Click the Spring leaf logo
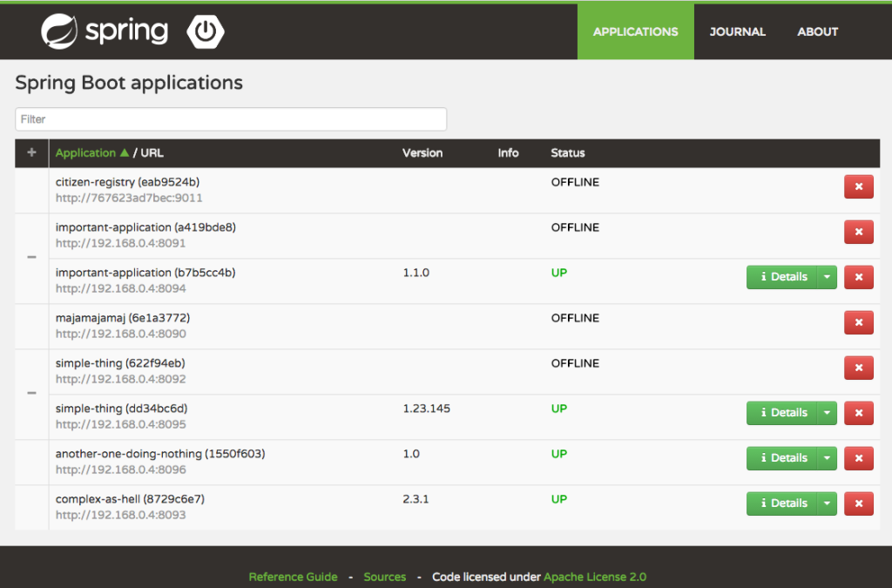Image resolution: width=892 pixels, height=588 pixels. pos(59,31)
